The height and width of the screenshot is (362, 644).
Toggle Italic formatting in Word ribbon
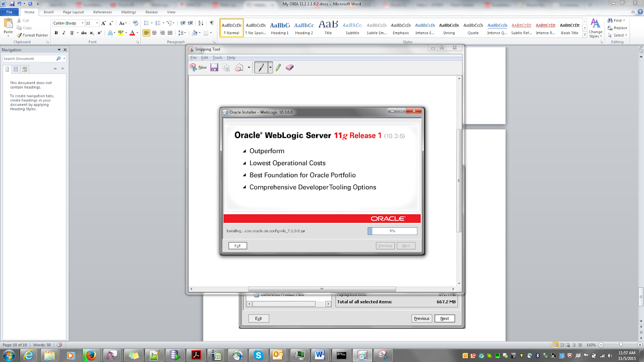[64, 33]
